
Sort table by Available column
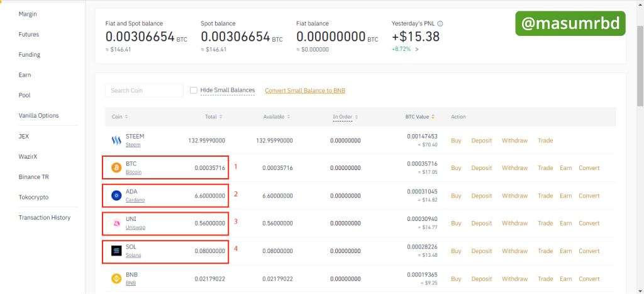(277, 116)
